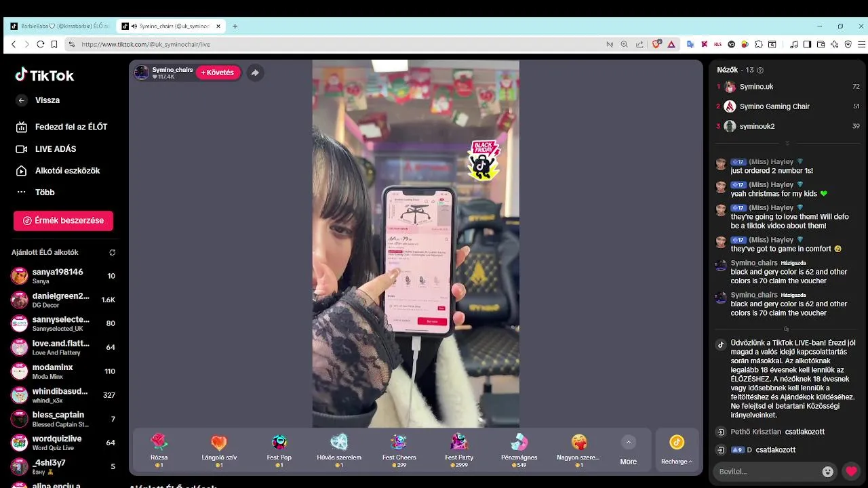Image resolution: width=868 pixels, height=488 pixels.
Task: Toggle the browser sidebar panel
Action: pos(807,44)
